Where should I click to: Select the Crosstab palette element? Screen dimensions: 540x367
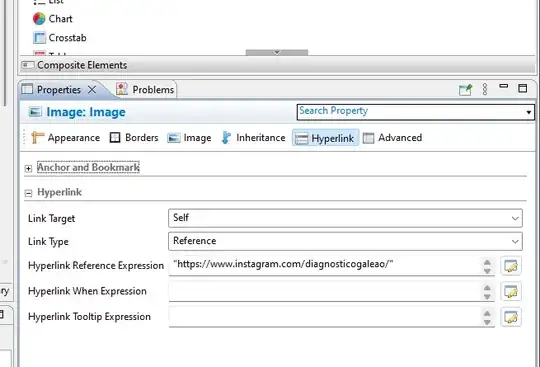tap(60, 38)
